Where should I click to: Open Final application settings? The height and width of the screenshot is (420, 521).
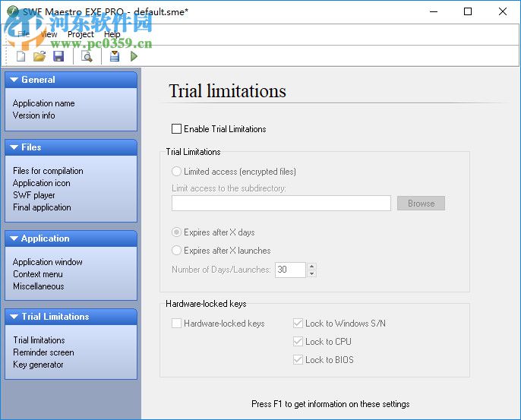42,207
